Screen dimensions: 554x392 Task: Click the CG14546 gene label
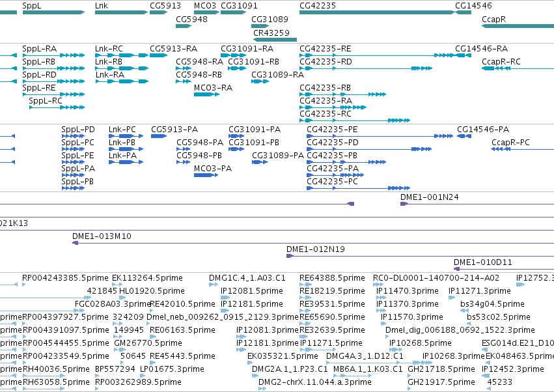(473, 6)
